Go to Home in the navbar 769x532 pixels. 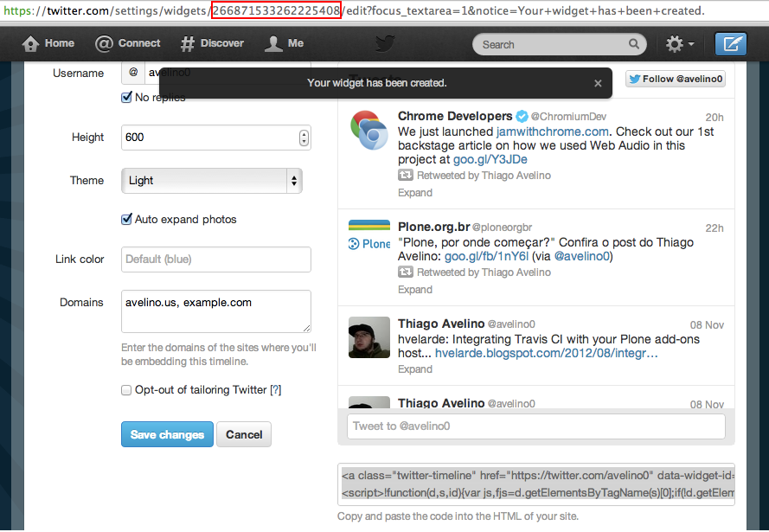48,43
